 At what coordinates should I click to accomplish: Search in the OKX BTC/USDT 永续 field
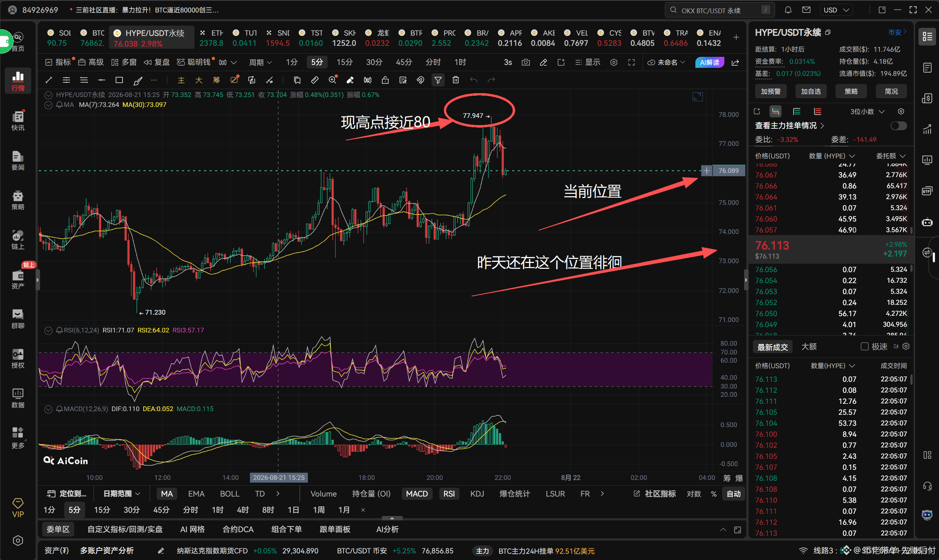[x=720, y=10]
